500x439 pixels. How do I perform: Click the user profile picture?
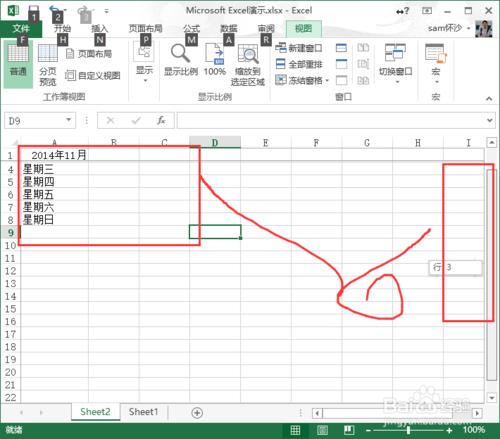click(484, 29)
